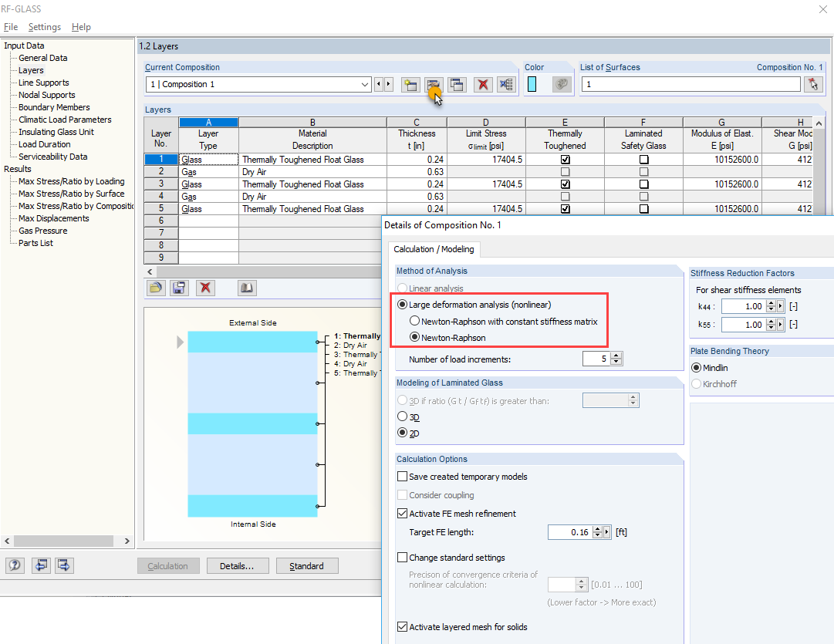Click layer 2 Dry Air material cell
Screen dimensions: 834x644
312,172
